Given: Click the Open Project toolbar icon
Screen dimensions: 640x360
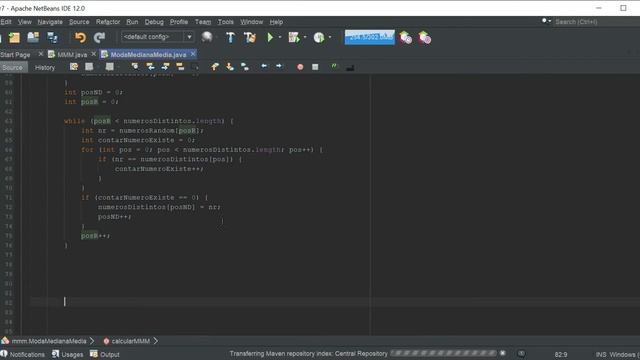Looking at the screenshot, I should coord(33,38).
